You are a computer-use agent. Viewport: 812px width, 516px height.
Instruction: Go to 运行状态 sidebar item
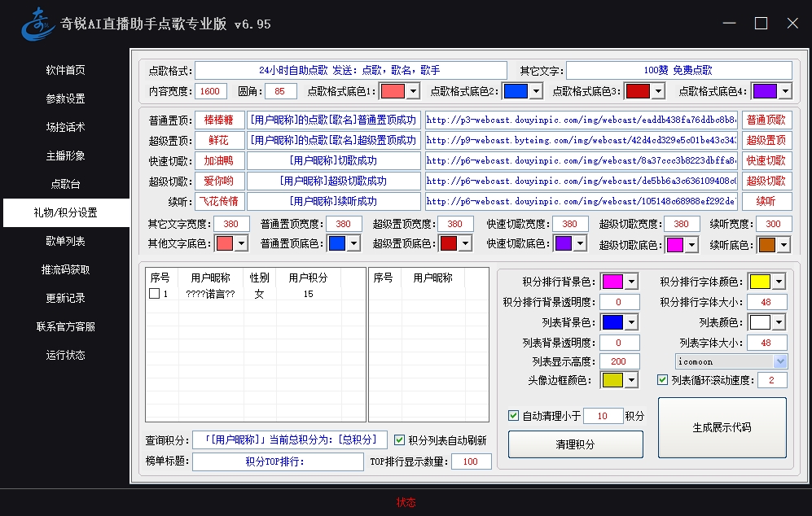pyautogui.click(x=65, y=355)
